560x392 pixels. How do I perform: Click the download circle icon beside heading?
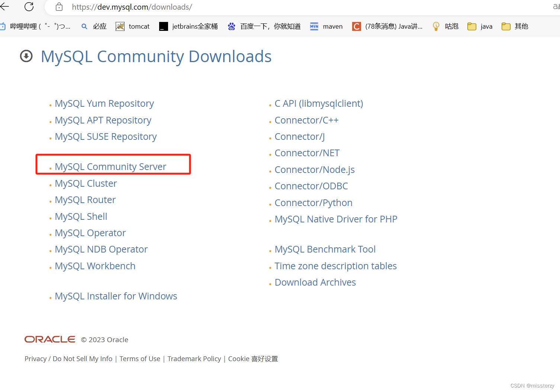(x=26, y=56)
